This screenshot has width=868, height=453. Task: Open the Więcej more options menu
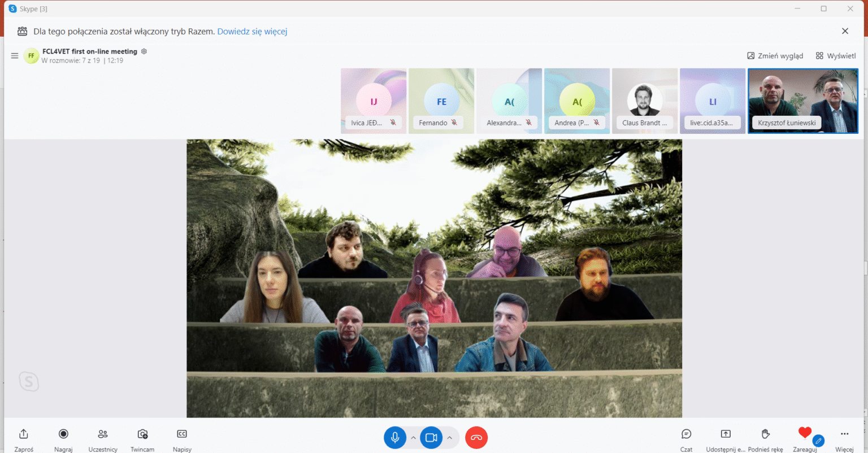point(844,434)
